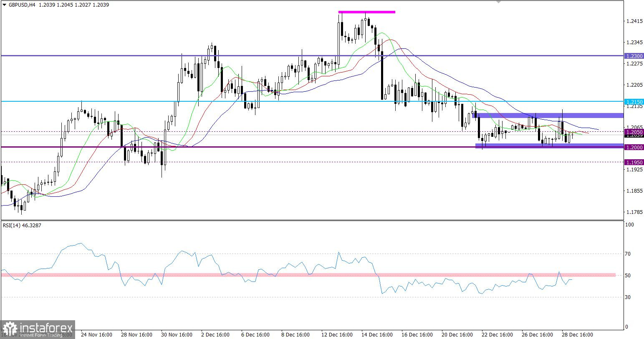This screenshot has height=339, width=644.
Task: Select the lower blue support rectangle near 1.2000
Action: click(x=550, y=146)
